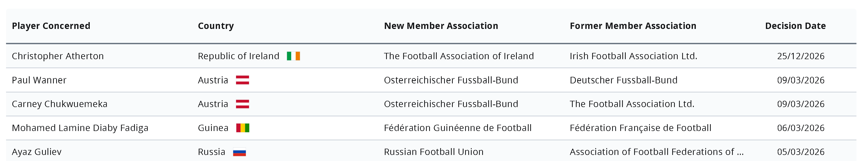Image resolution: width=868 pixels, height=161 pixels.
Task: Sort by Player Concerned column header
Action: point(51,26)
